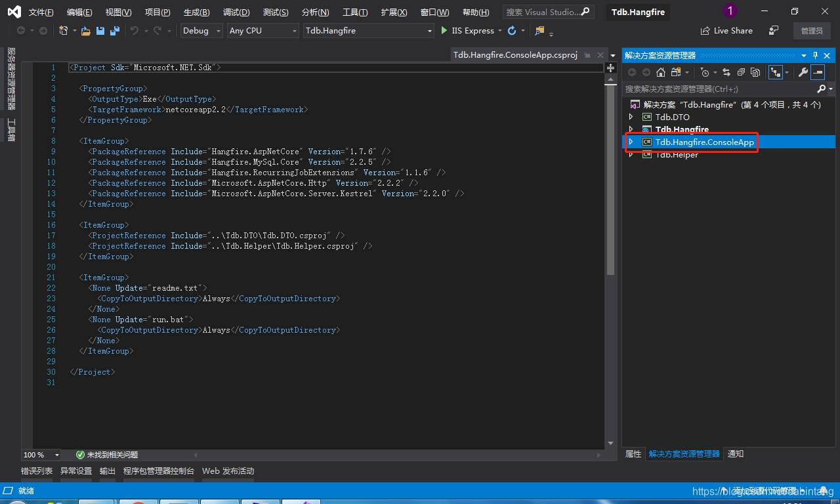Click the Save All icon
Viewport: 840px width, 504px height.
(x=115, y=31)
